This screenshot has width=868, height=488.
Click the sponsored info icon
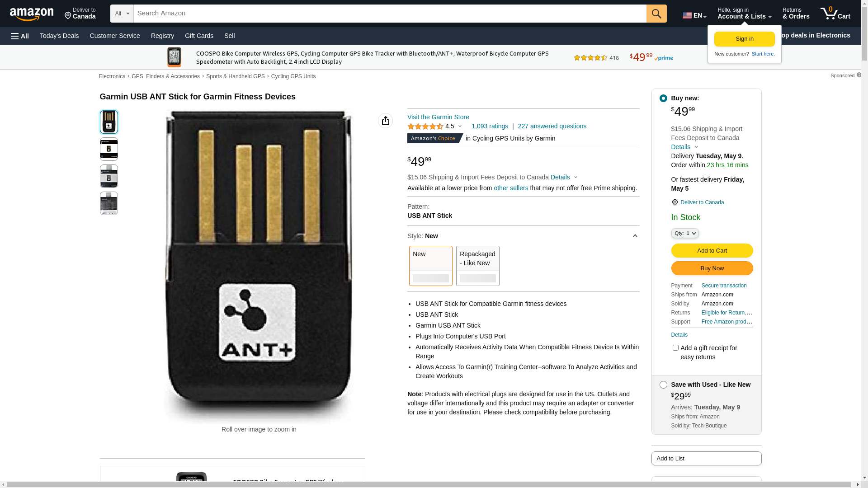click(859, 75)
